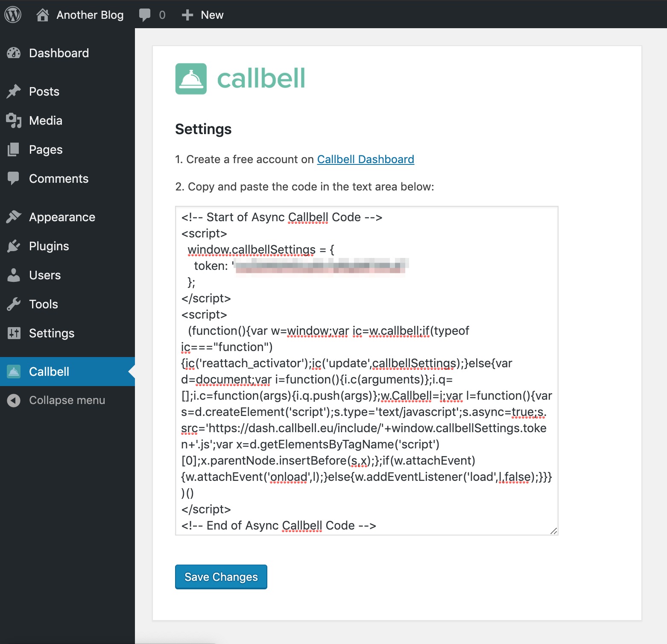Open the Comments sidebar menu item
This screenshot has width=667, height=644.
pos(59,179)
